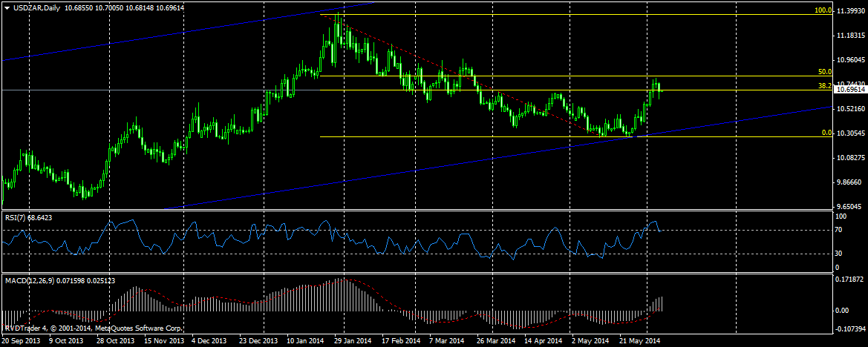The width and height of the screenshot is (868, 347).
Task: Select the Fibonacci 50.0 level label
Action: pyautogui.click(x=825, y=72)
